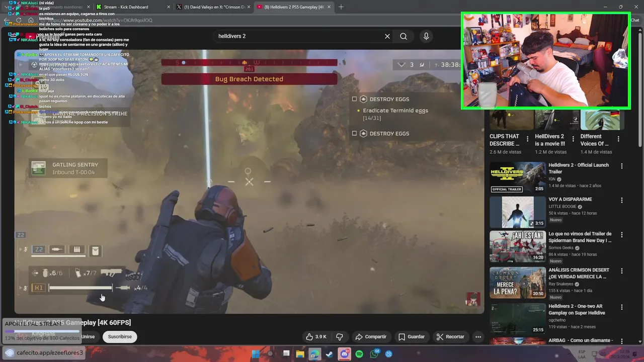The width and height of the screenshot is (644, 362).
Task: Click the ogchefno channel name
Action: (557, 320)
